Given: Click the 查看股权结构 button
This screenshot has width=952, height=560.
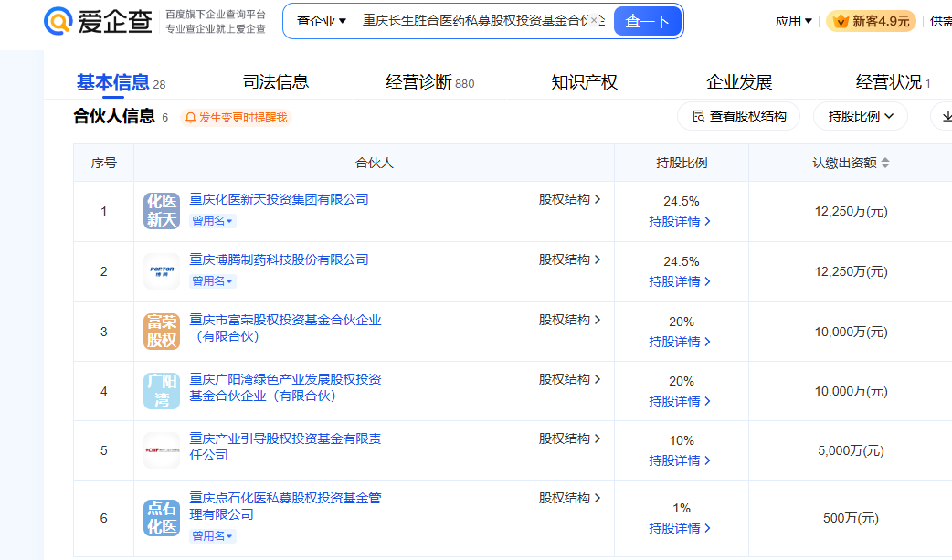Looking at the screenshot, I should click(739, 116).
